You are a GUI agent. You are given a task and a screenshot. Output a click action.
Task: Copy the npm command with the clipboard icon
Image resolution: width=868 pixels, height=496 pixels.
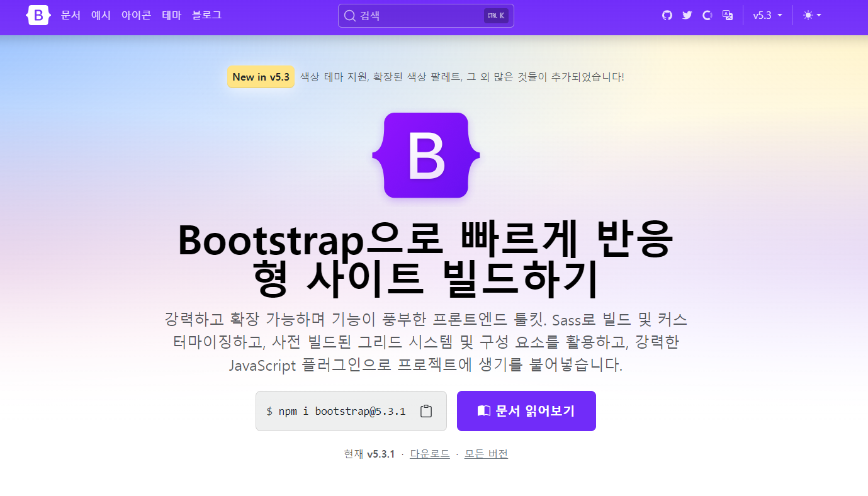tap(426, 411)
